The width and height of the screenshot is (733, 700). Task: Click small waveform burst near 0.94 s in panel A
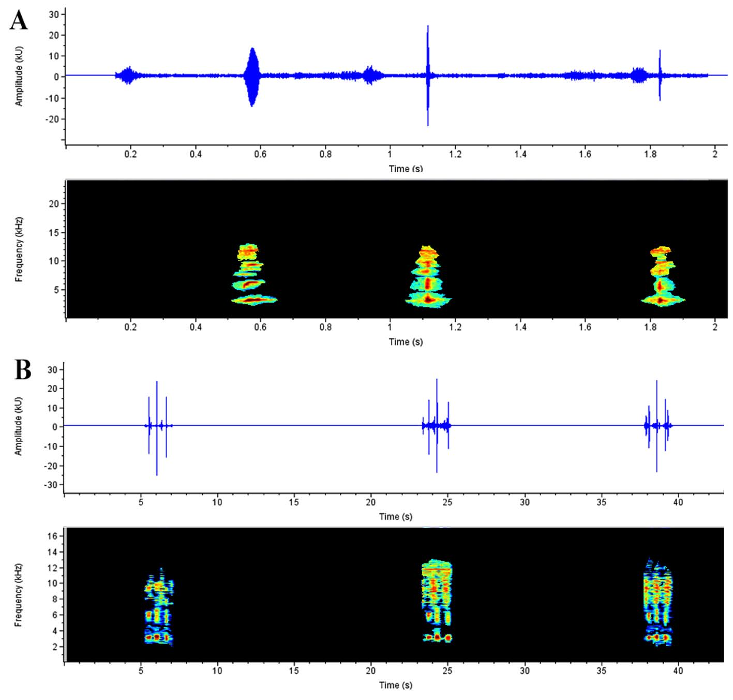[x=370, y=75]
